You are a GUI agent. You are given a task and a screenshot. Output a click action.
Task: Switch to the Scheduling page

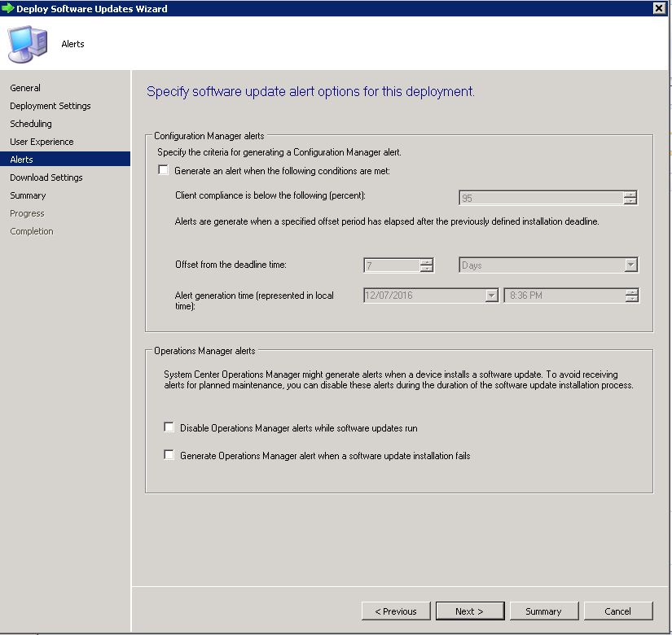click(x=31, y=124)
